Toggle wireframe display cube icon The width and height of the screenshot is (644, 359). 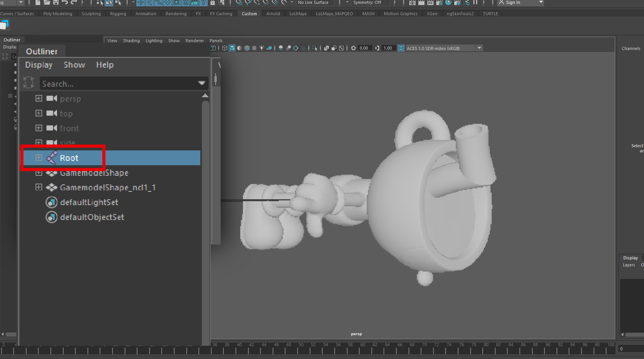coord(225,48)
